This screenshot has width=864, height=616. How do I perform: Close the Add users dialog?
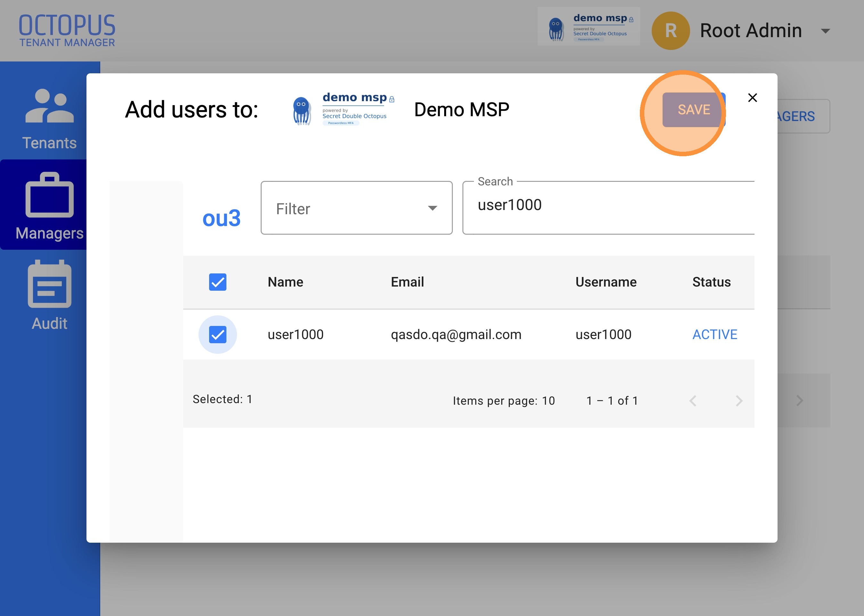click(x=753, y=98)
